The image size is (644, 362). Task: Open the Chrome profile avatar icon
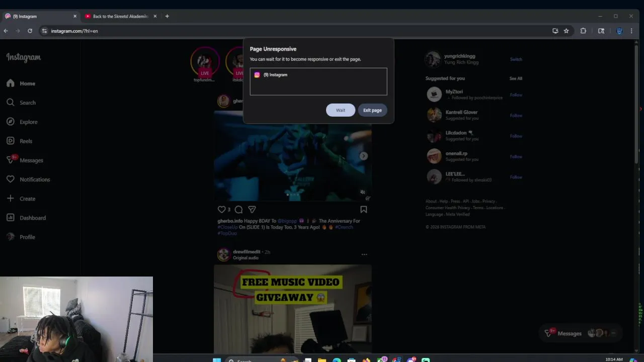(x=619, y=31)
